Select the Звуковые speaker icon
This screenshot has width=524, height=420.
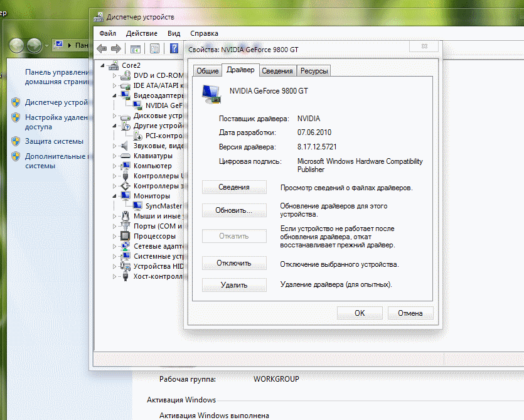(x=125, y=146)
